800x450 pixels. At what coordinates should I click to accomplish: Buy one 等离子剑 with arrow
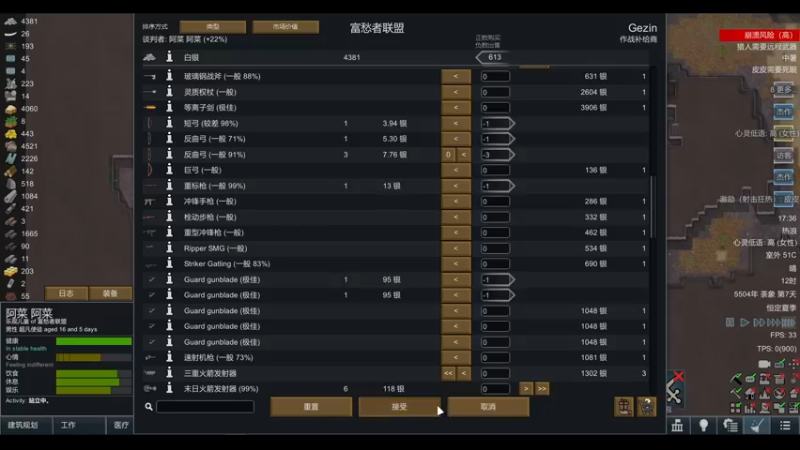(456, 108)
